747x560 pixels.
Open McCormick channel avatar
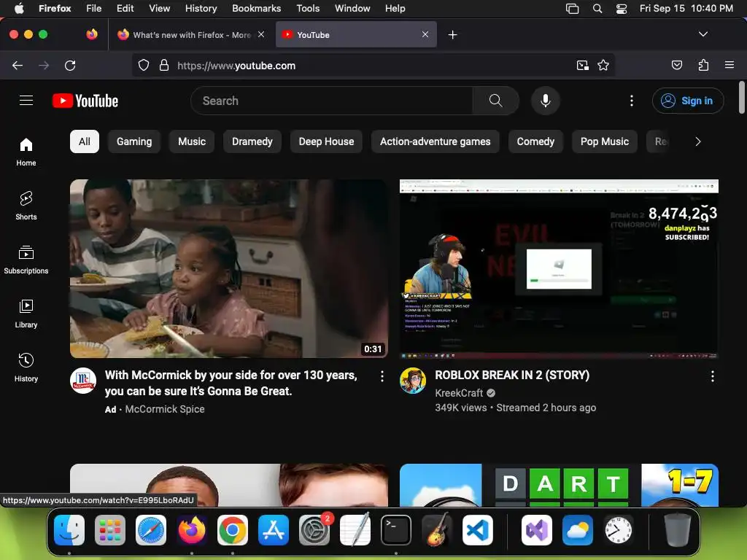[x=83, y=381]
